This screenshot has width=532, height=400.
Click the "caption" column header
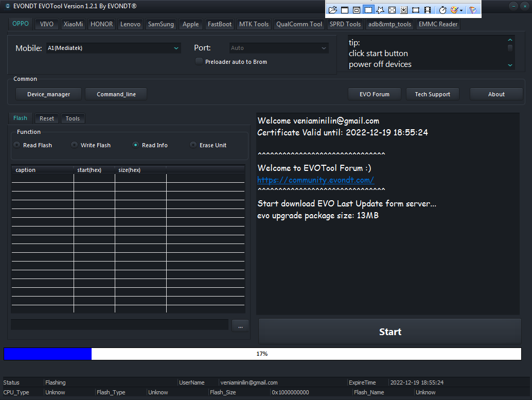click(42, 170)
